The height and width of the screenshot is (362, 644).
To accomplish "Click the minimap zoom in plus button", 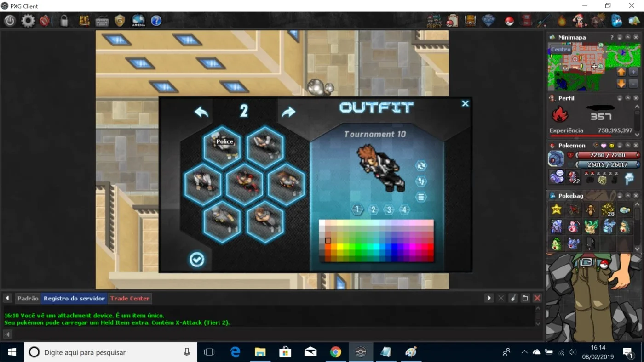I will [633, 72].
